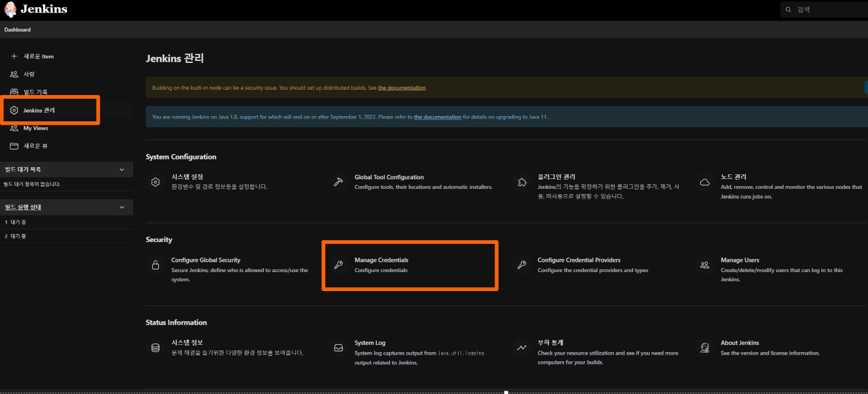Click the padlock icon for Configure Global Security
The width and height of the screenshot is (868, 394).
pos(155,266)
